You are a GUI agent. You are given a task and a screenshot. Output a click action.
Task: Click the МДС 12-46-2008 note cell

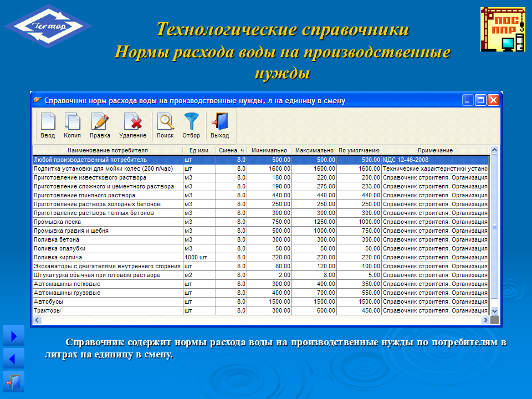pos(435,160)
